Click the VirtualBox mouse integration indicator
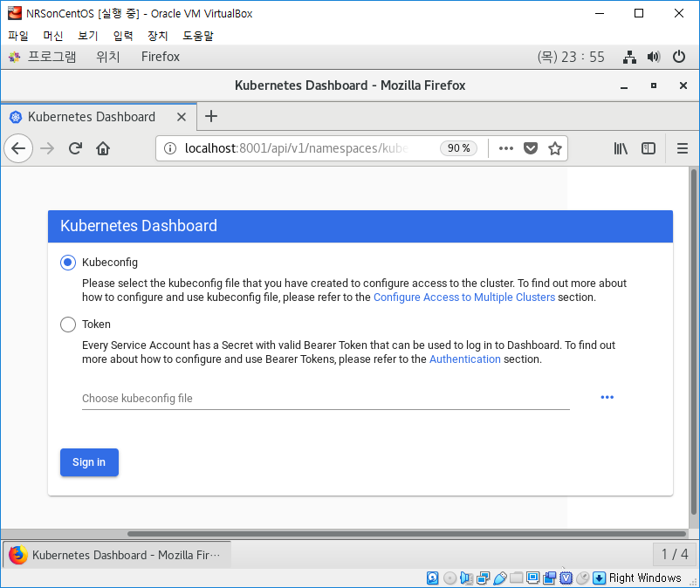This screenshot has height=588, width=700. pyautogui.click(x=582, y=578)
